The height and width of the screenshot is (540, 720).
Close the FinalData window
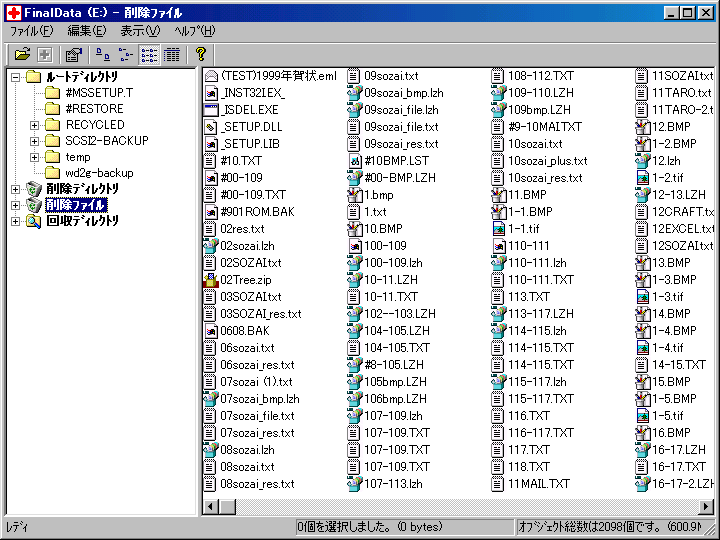coord(705,13)
